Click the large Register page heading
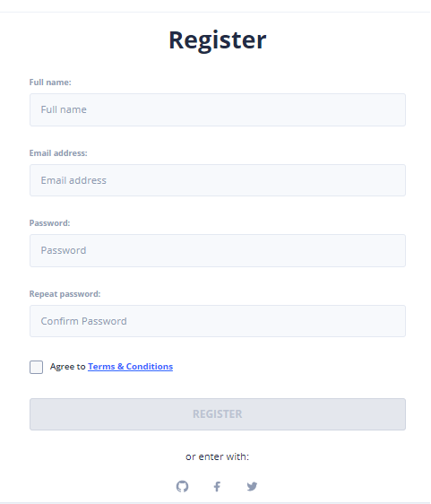431x504 pixels. click(218, 40)
